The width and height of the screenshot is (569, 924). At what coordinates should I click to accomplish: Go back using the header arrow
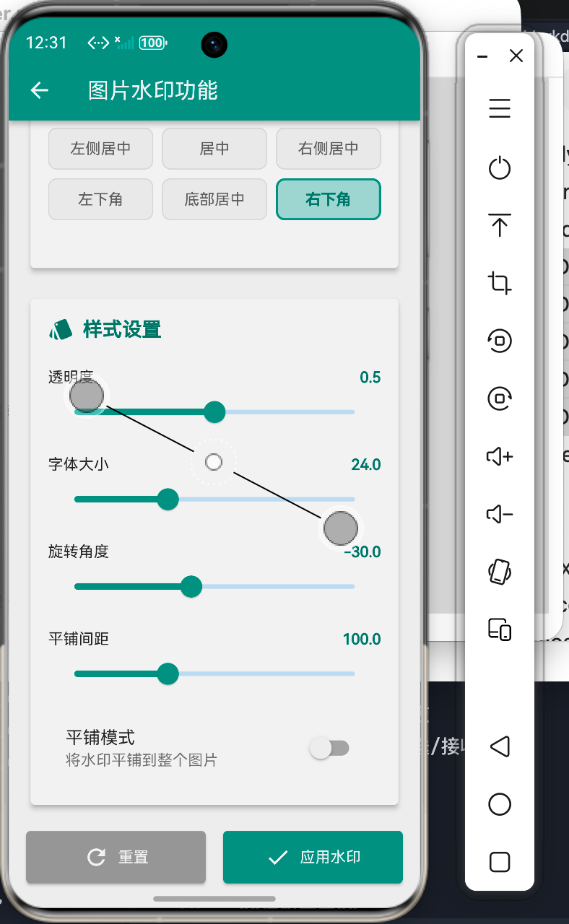point(39,90)
